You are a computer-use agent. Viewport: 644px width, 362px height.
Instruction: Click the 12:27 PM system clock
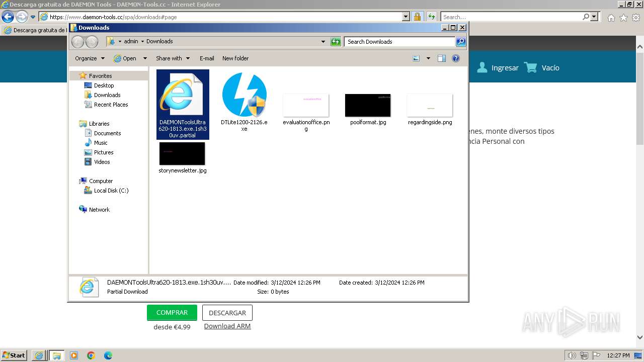(618, 355)
